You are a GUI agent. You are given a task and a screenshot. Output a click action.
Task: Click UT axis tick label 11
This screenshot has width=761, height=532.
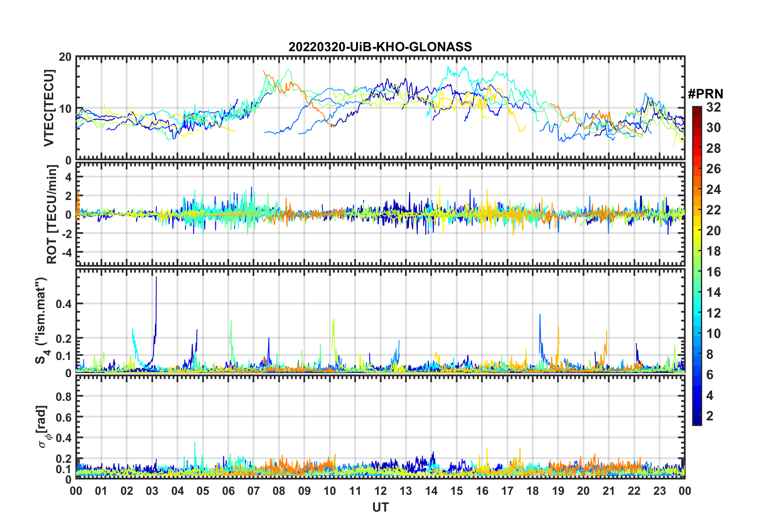tap(355, 491)
